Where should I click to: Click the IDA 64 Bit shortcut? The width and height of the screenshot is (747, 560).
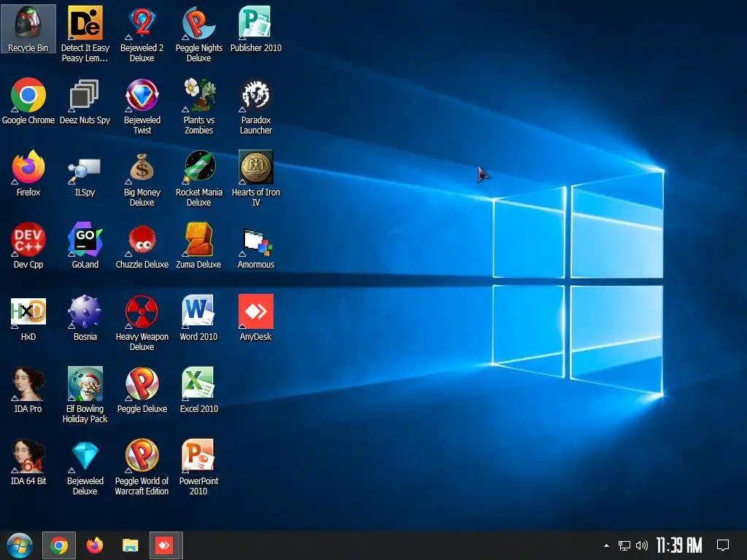coord(28,462)
